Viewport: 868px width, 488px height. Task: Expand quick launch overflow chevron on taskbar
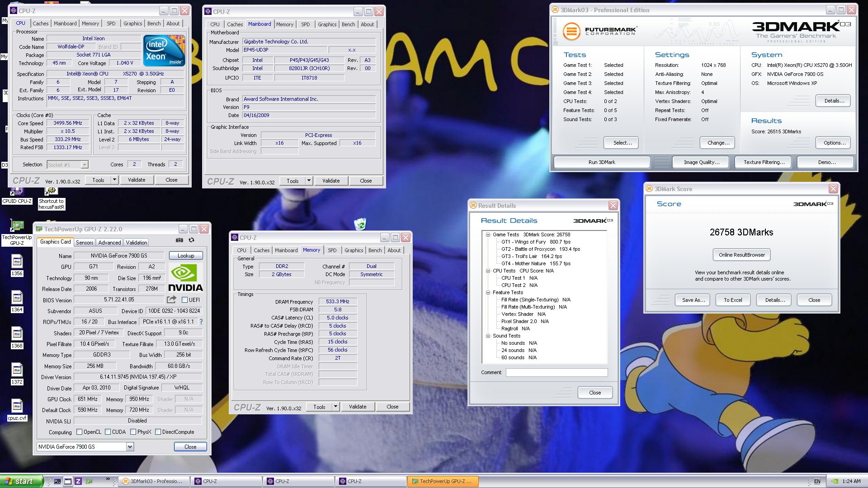108,479
